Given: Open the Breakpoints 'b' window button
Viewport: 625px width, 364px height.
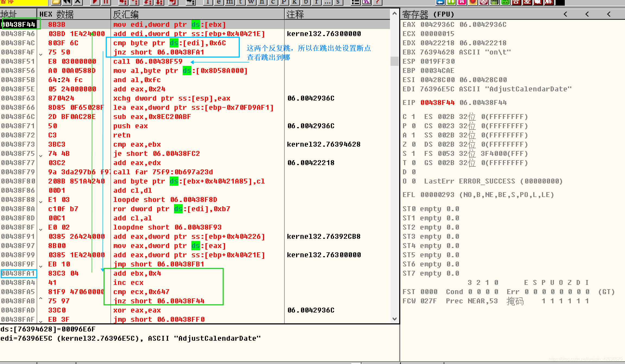Looking at the screenshot, I should click(306, 2).
